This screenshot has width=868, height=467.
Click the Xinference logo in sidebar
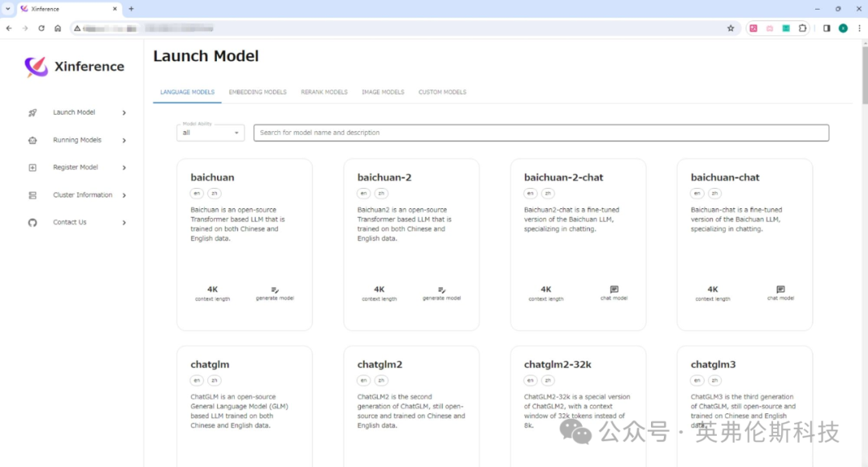pyautogui.click(x=36, y=67)
